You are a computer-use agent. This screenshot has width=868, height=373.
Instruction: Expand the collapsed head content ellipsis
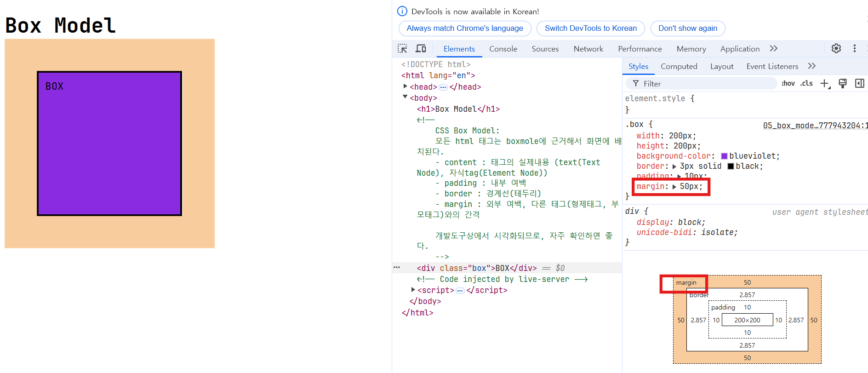pos(443,87)
